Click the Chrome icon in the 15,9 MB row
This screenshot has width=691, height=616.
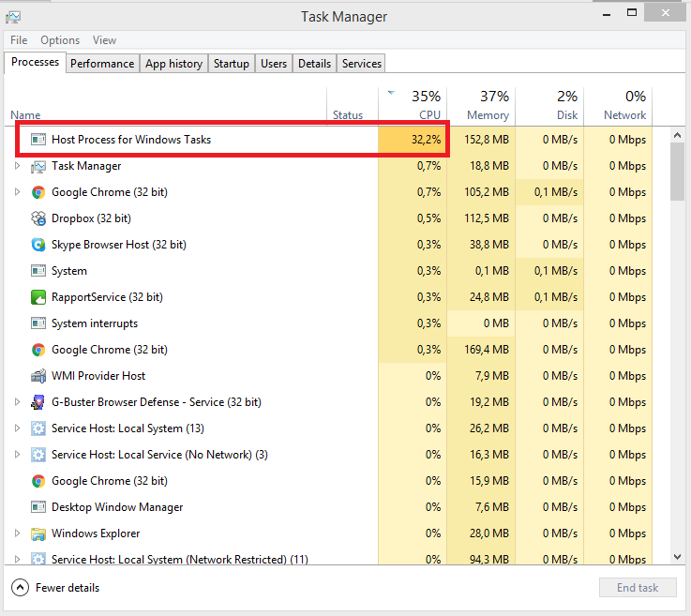tap(38, 481)
